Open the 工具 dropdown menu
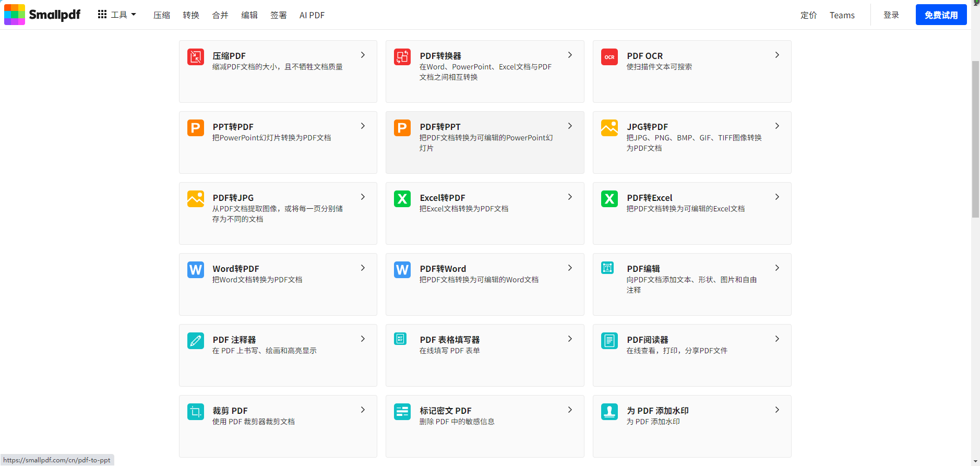 click(117, 15)
